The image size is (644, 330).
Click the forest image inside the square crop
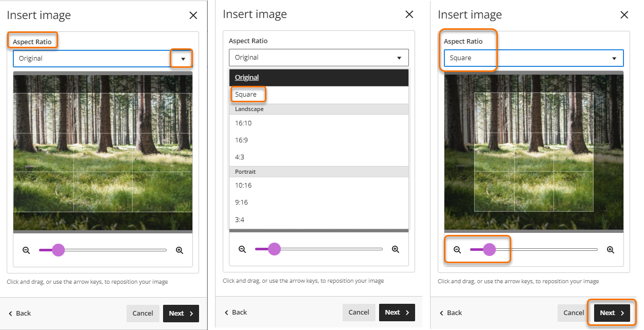pos(533,152)
